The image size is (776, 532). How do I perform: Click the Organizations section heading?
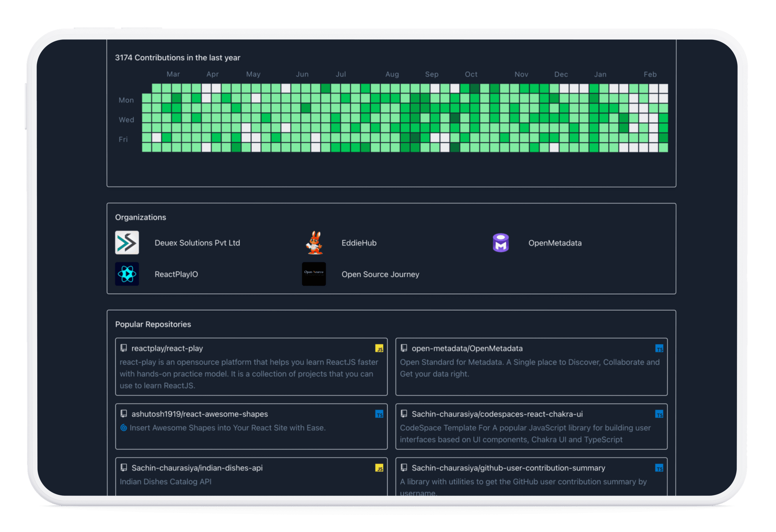tap(141, 217)
